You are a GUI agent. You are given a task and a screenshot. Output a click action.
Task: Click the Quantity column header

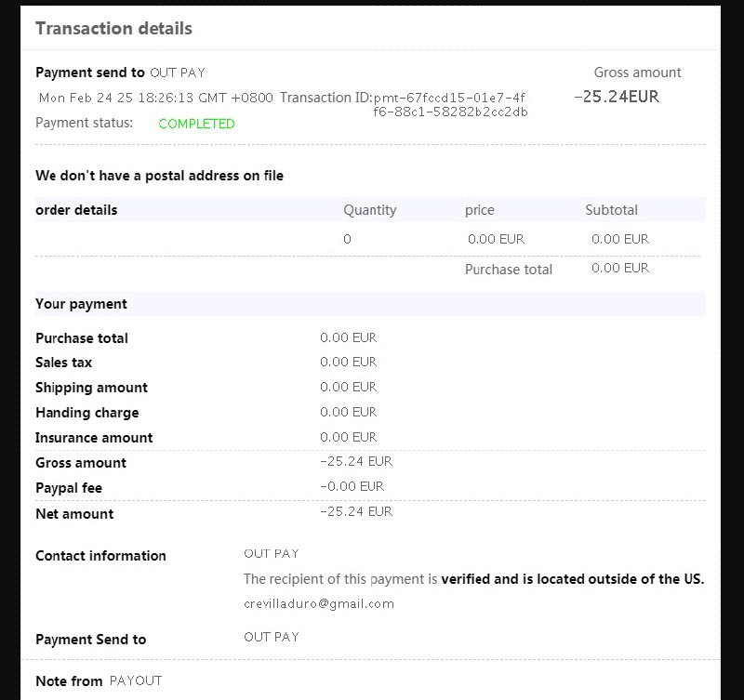[369, 210]
